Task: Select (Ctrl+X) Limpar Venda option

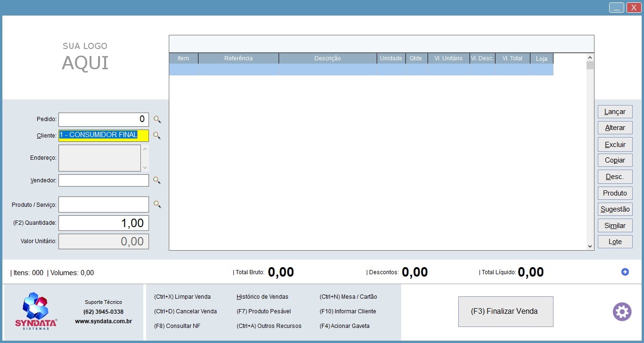Action: 182,297
